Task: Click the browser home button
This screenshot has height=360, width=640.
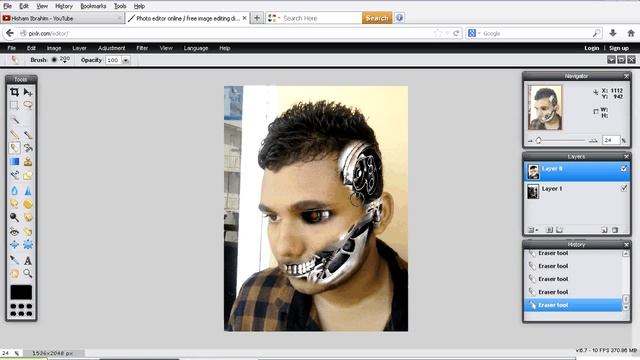Action: (x=631, y=33)
